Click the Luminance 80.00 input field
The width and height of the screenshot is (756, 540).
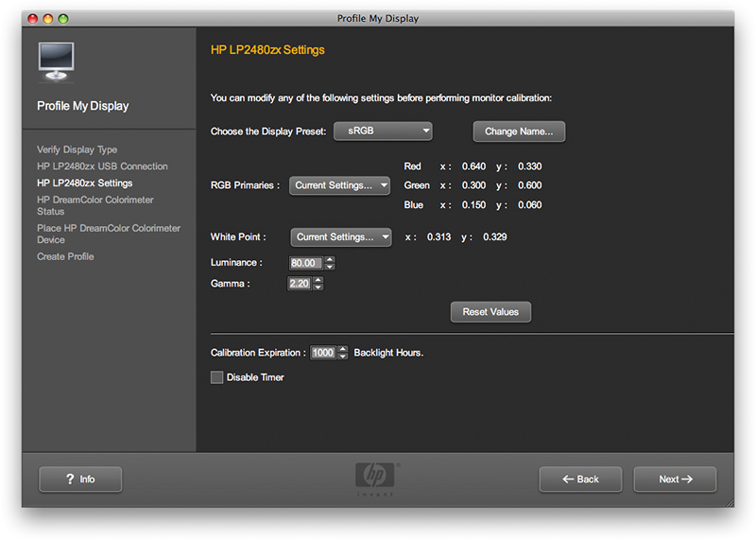[x=306, y=263]
